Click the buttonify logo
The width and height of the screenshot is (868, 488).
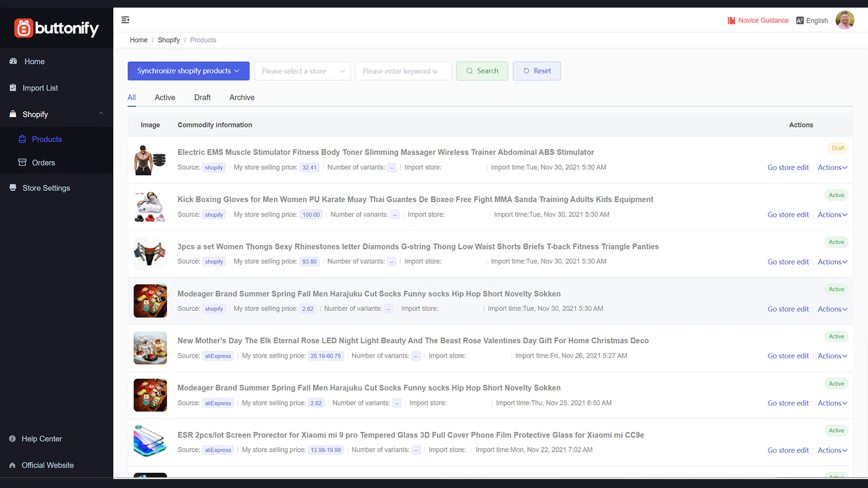[x=56, y=28]
